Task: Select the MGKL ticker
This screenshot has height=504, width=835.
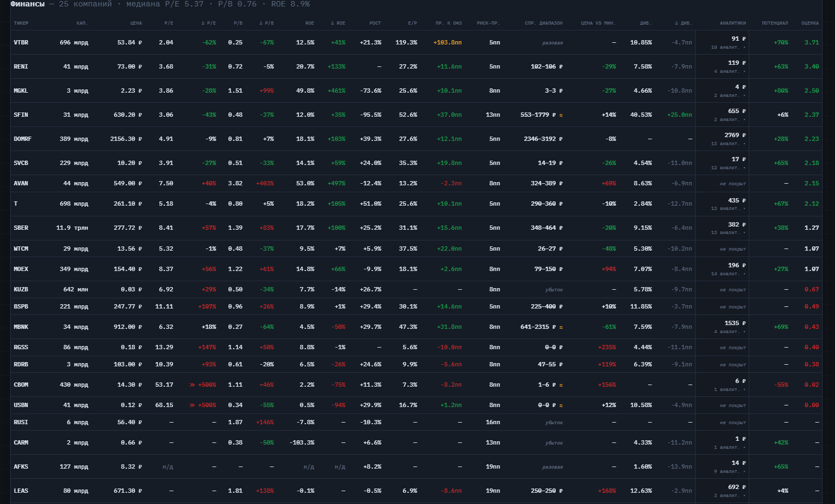Action: coord(21,91)
